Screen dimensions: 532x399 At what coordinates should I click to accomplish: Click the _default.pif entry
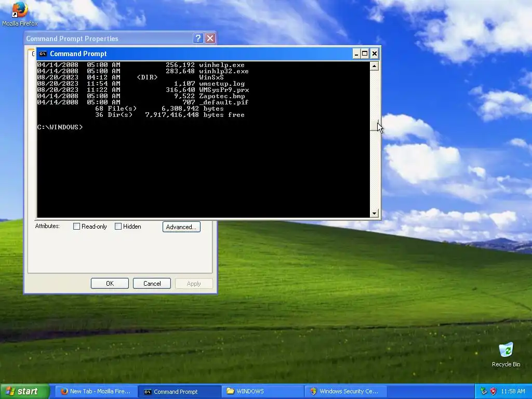pos(143,102)
